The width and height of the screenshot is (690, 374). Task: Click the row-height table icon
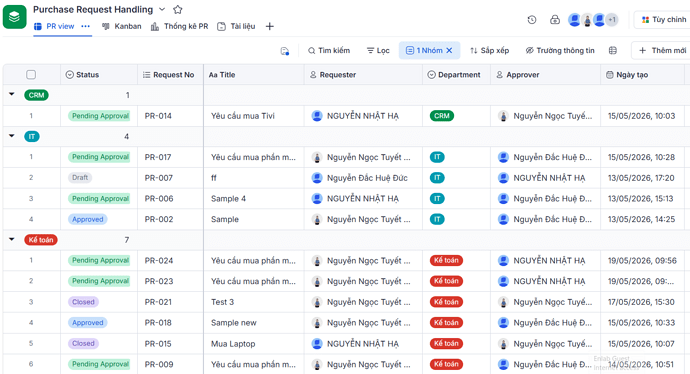pos(613,51)
